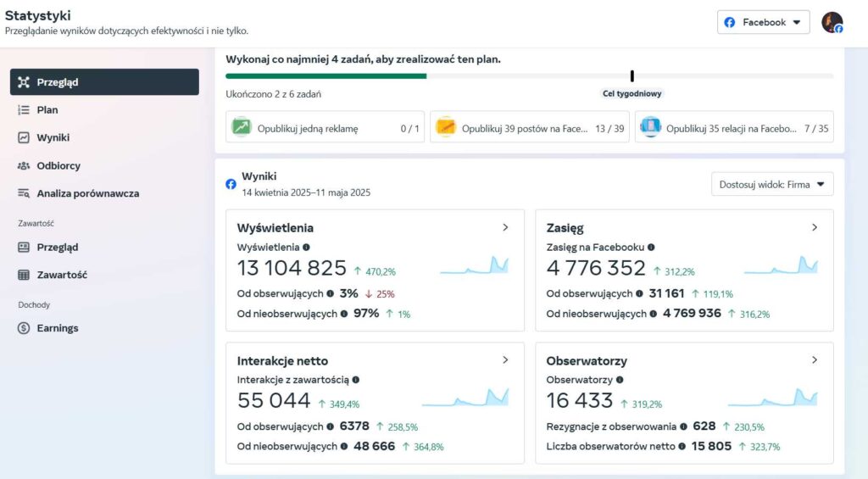Click the info icon next to Wyświetlenia
Screen dimensions: 868x479
tap(306, 248)
